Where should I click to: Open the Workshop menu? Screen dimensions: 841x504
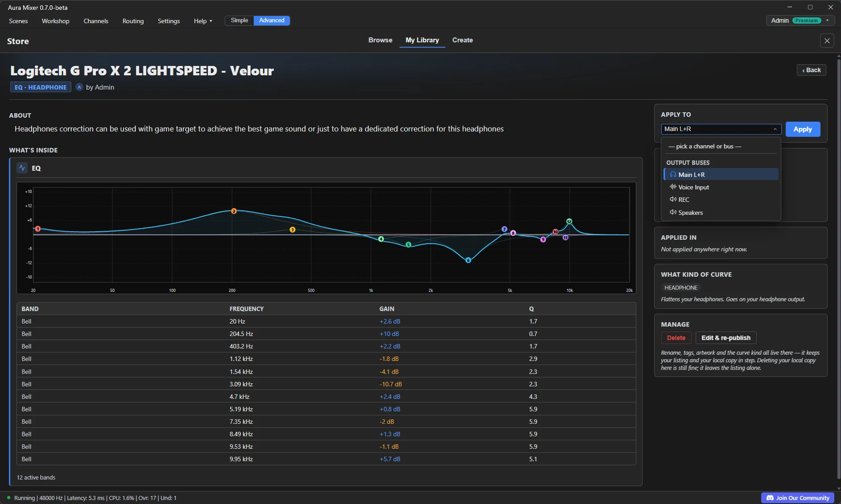(x=56, y=21)
